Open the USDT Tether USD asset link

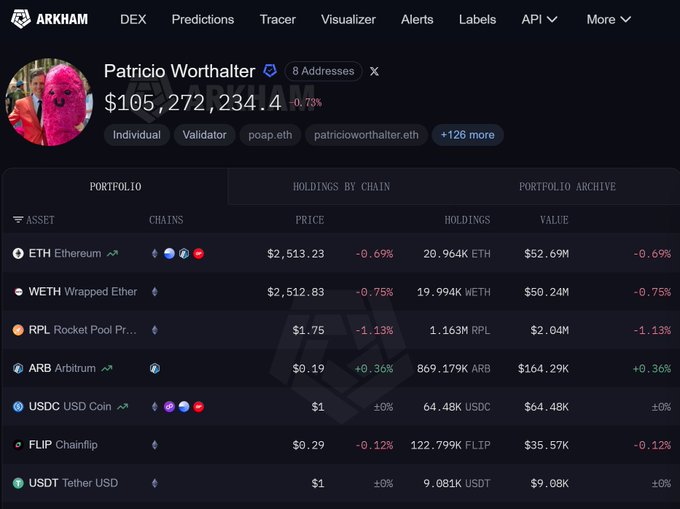click(73, 483)
